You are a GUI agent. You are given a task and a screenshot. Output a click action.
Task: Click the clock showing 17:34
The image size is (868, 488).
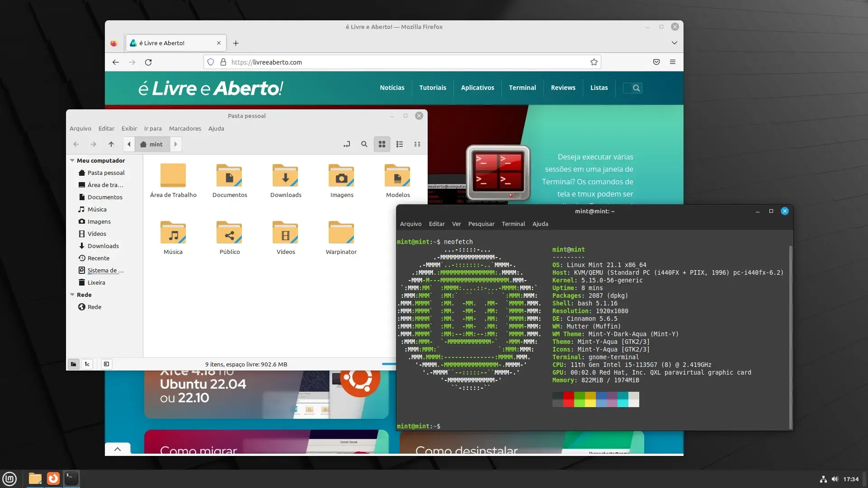pyautogui.click(x=850, y=479)
